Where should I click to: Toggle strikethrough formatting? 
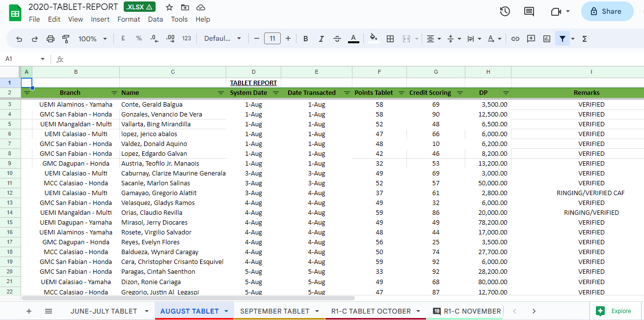click(x=337, y=39)
